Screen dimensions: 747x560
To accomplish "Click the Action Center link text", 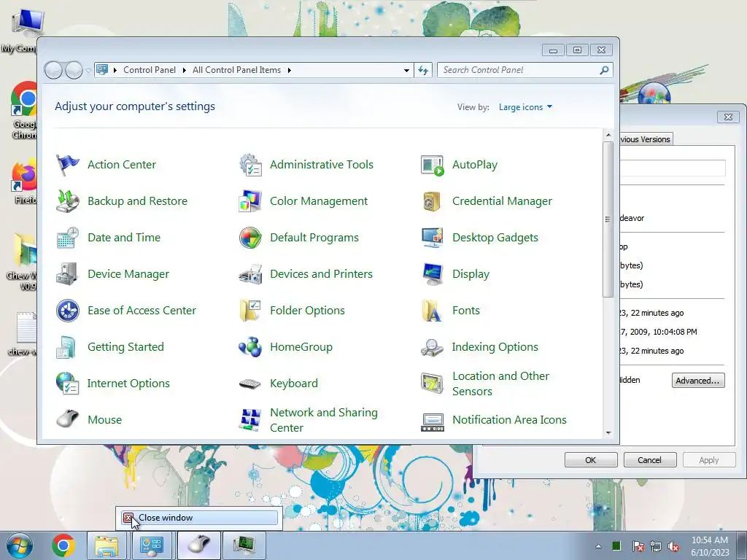I will [122, 165].
